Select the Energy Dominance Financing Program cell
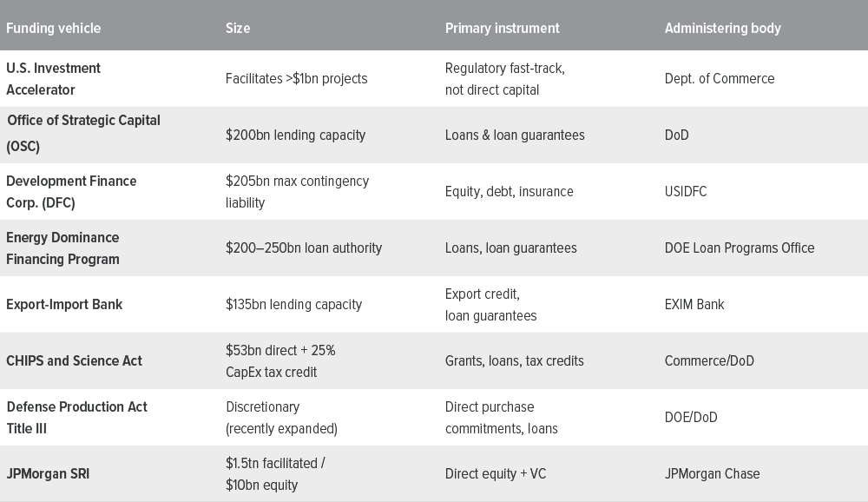The width and height of the screenshot is (868, 502). click(x=62, y=248)
